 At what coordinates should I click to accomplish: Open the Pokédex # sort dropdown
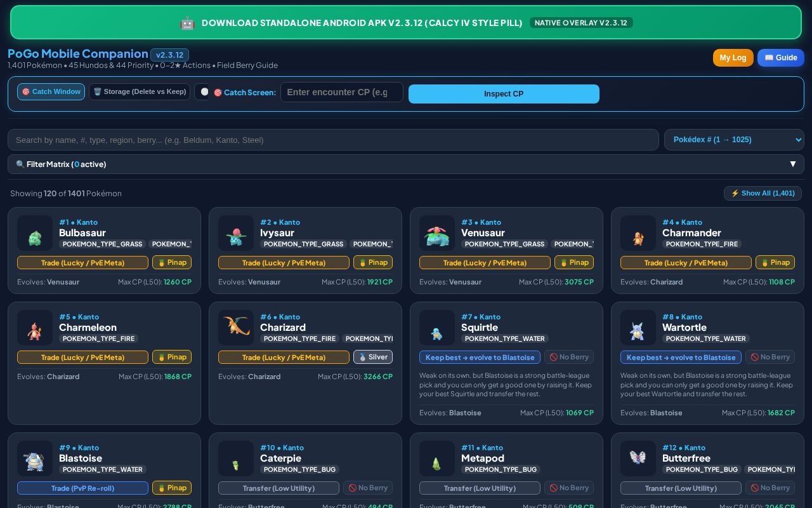click(x=734, y=140)
